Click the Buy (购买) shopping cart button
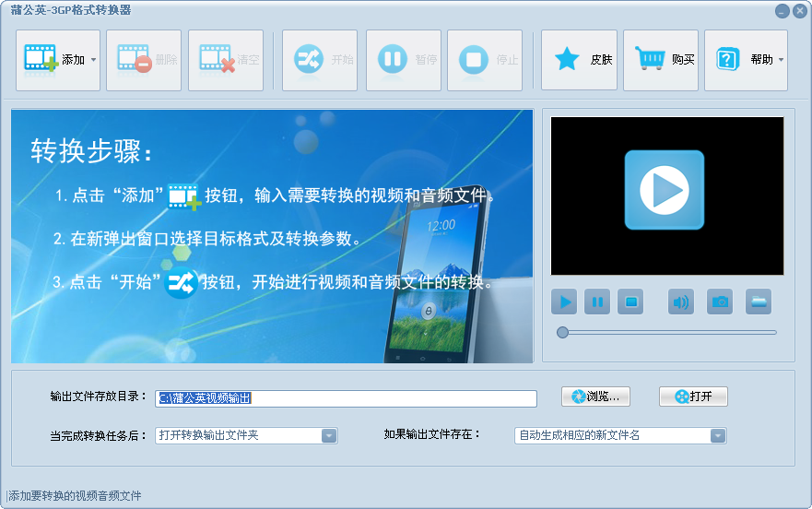 click(x=661, y=60)
